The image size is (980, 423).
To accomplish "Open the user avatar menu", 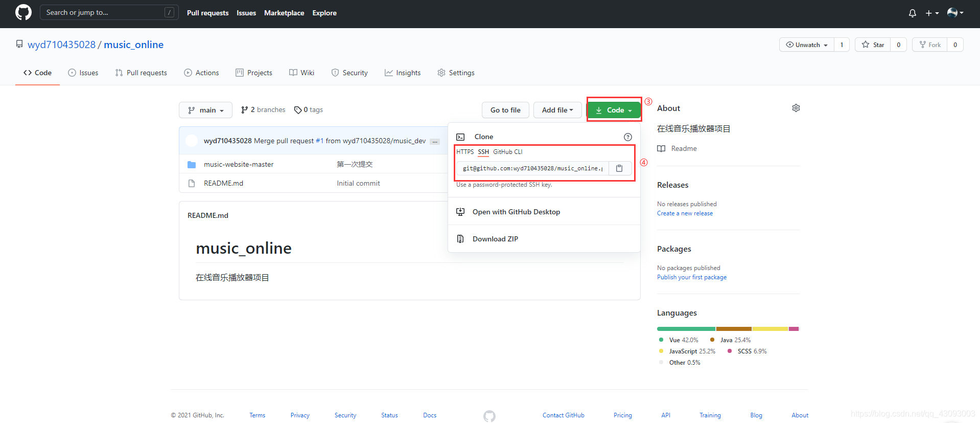I will [955, 13].
